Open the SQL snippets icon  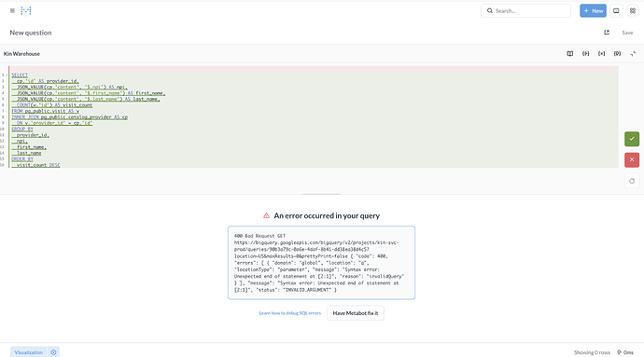click(x=586, y=54)
